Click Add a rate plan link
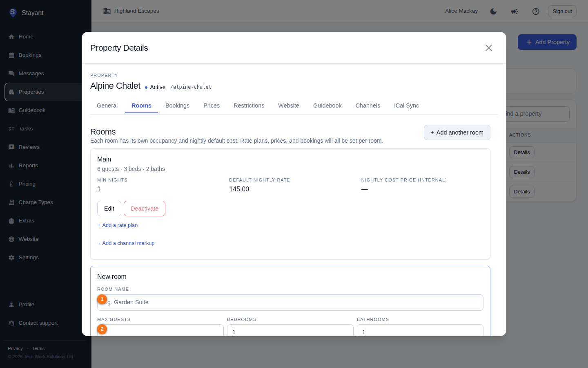 click(118, 225)
